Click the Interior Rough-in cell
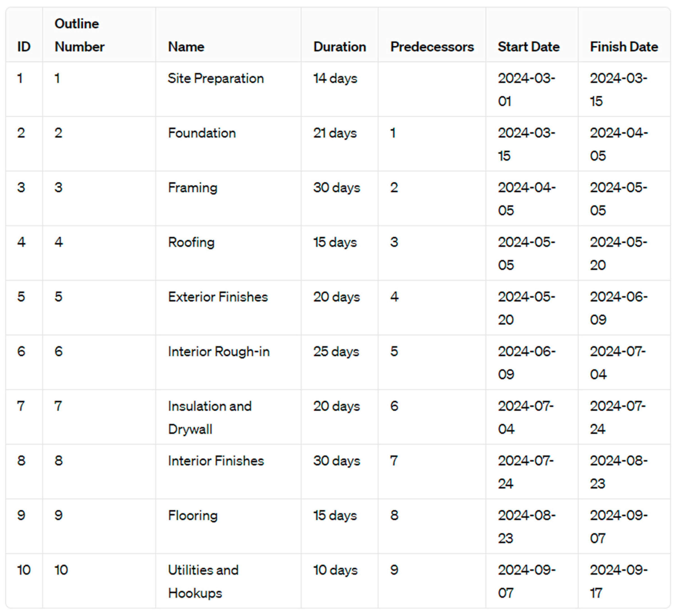This screenshot has height=616, width=675. coord(219,352)
